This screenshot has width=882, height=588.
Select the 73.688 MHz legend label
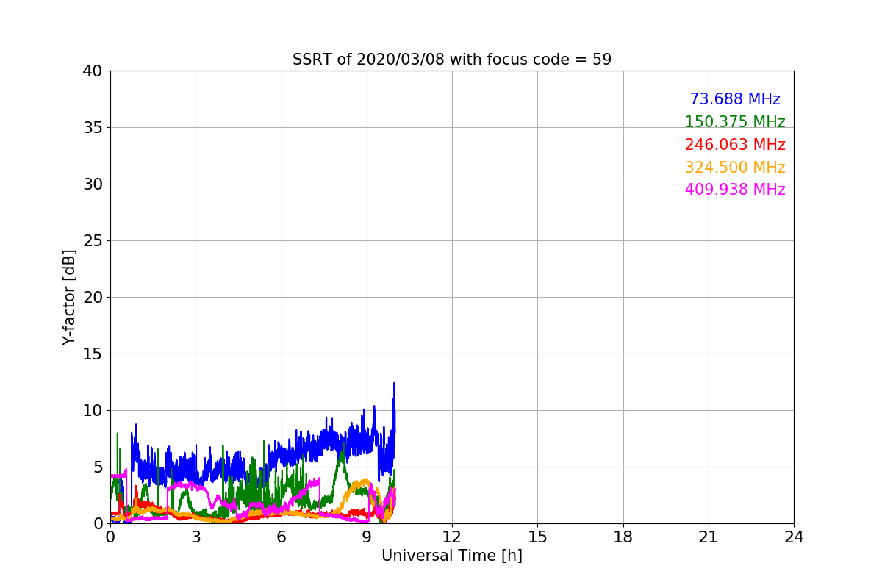pyautogui.click(x=735, y=99)
